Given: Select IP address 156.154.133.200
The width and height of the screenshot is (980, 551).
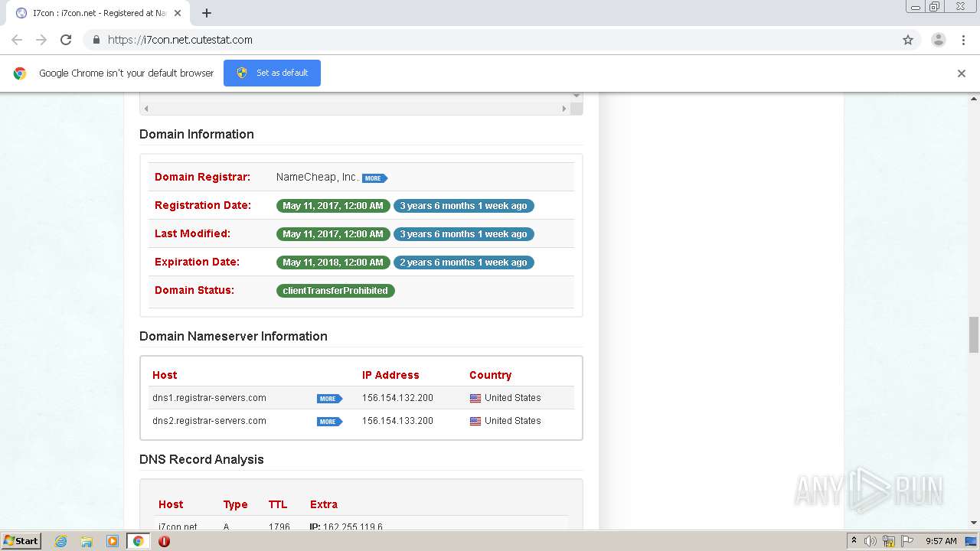Looking at the screenshot, I should 397,421.
